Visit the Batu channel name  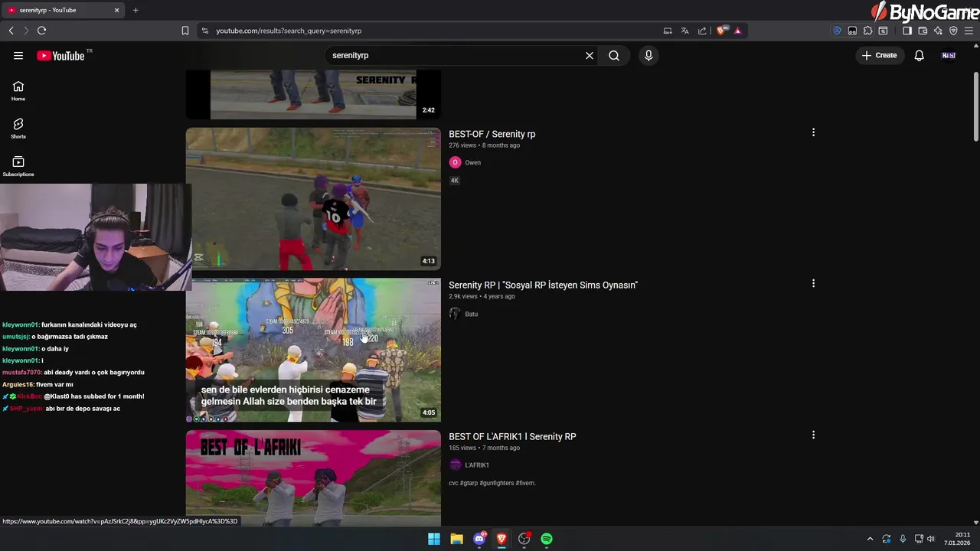click(x=472, y=314)
